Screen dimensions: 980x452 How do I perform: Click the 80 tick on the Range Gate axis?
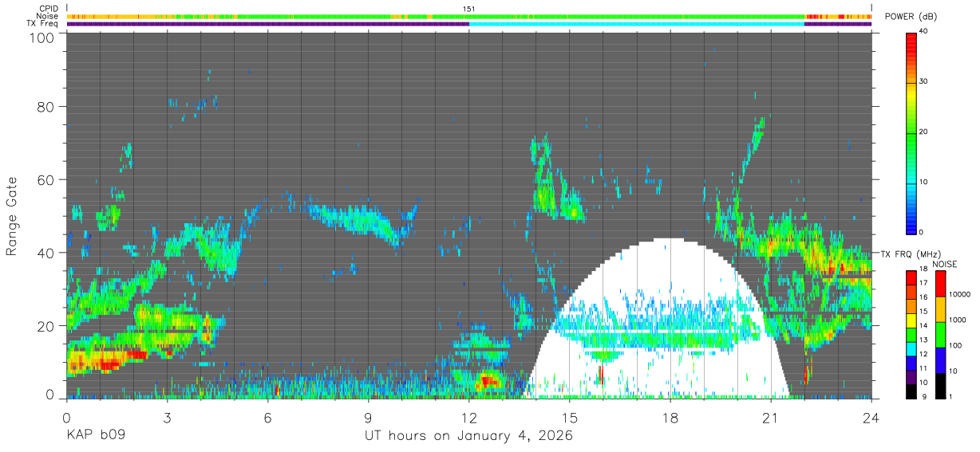click(x=46, y=107)
